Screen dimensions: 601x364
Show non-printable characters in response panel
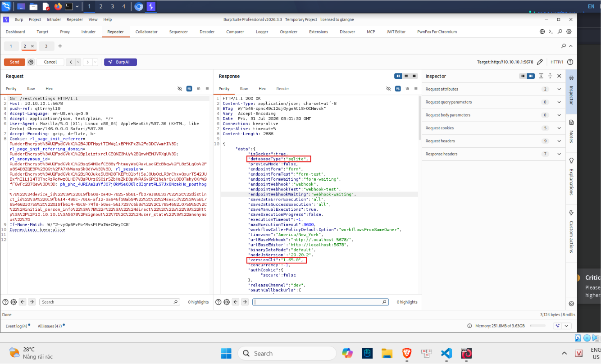point(408,89)
